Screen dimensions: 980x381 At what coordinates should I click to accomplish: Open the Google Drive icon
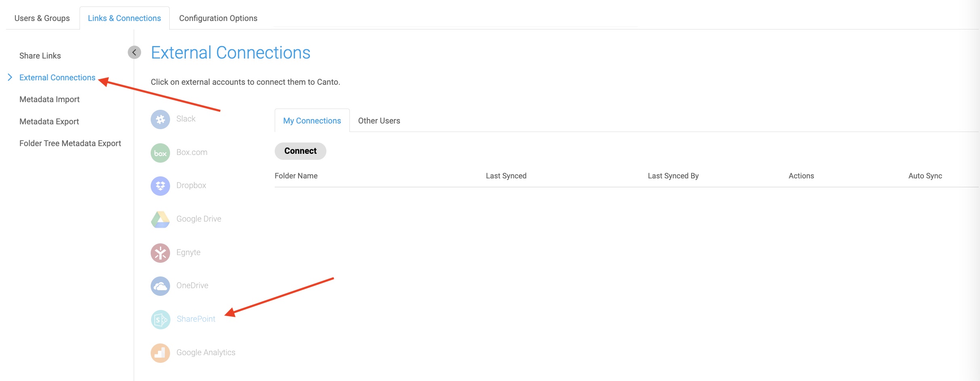(x=160, y=220)
